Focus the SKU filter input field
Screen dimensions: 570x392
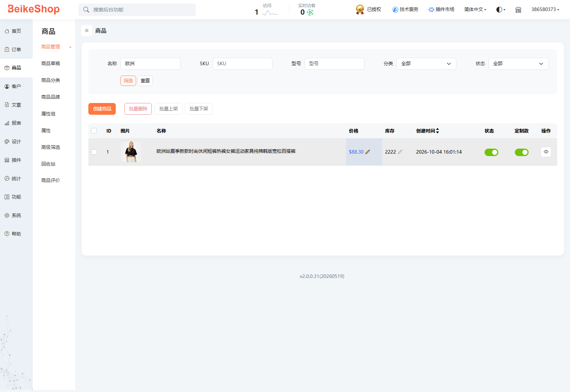pos(243,64)
